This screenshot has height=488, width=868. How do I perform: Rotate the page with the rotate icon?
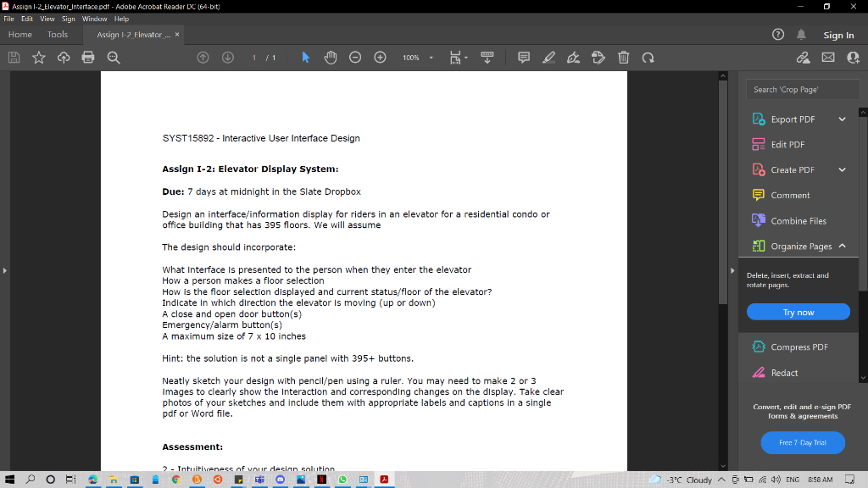point(648,57)
